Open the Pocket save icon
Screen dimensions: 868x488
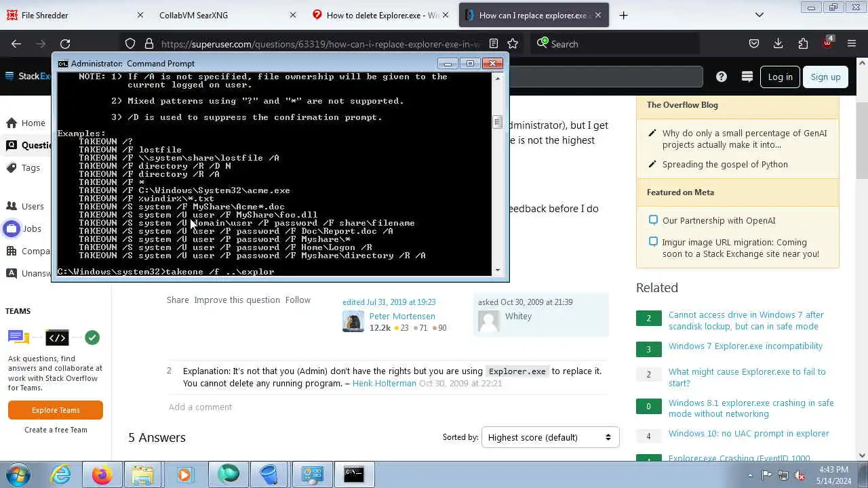point(754,43)
